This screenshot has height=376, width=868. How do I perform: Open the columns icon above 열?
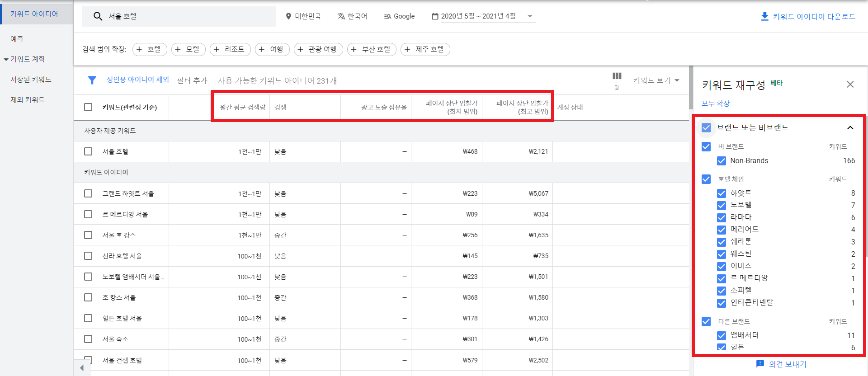[617, 76]
